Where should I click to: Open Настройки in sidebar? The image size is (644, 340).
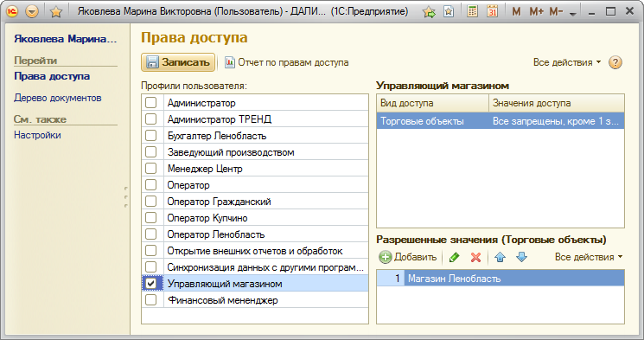tap(37, 135)
